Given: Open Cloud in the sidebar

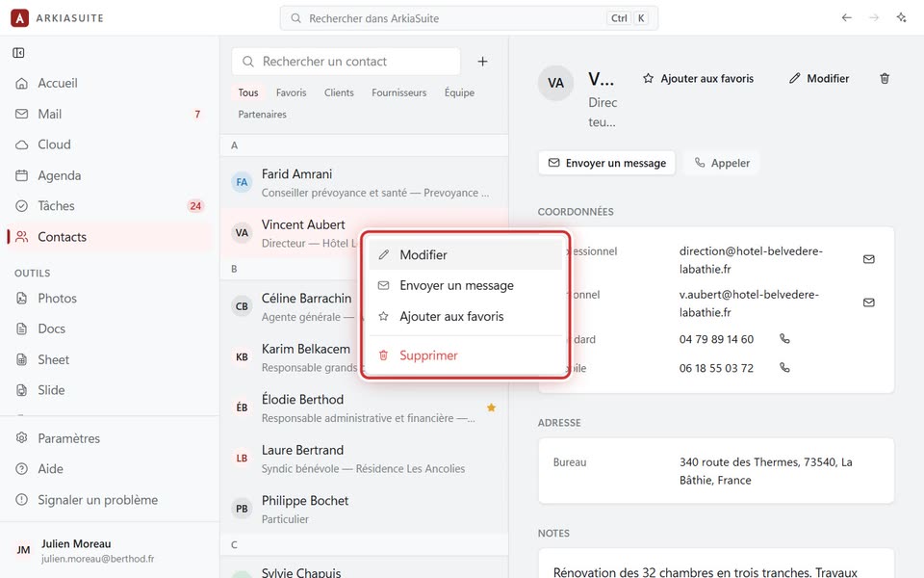Looking at the screenshot, I should click(x=110, y=144).
